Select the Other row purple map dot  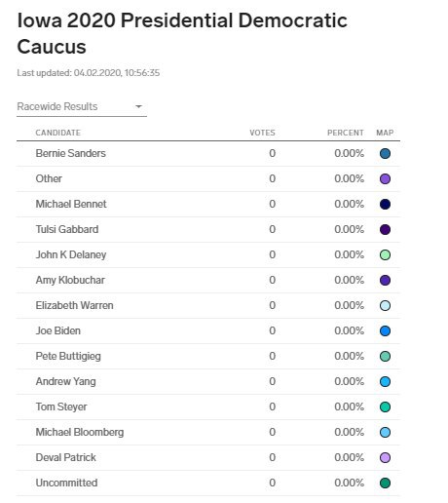click(385, 178)
